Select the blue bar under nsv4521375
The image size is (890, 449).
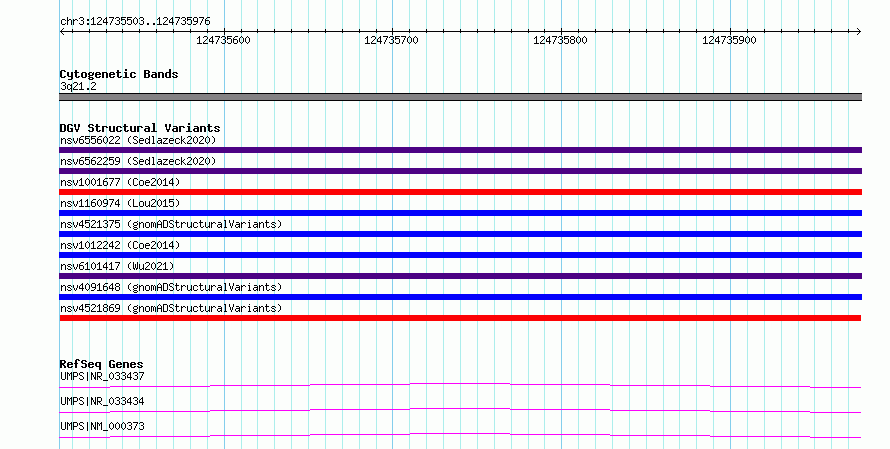pos(460,234)
